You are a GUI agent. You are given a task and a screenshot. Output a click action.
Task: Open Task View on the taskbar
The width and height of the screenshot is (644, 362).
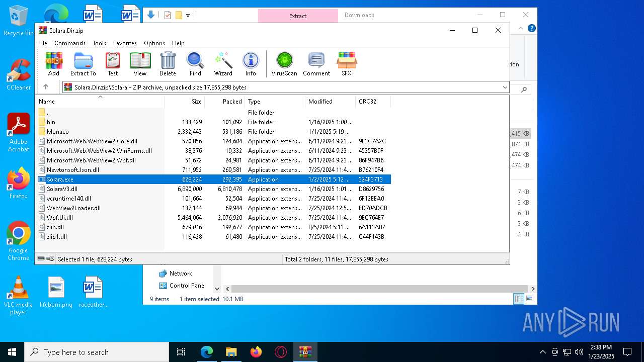181,352
